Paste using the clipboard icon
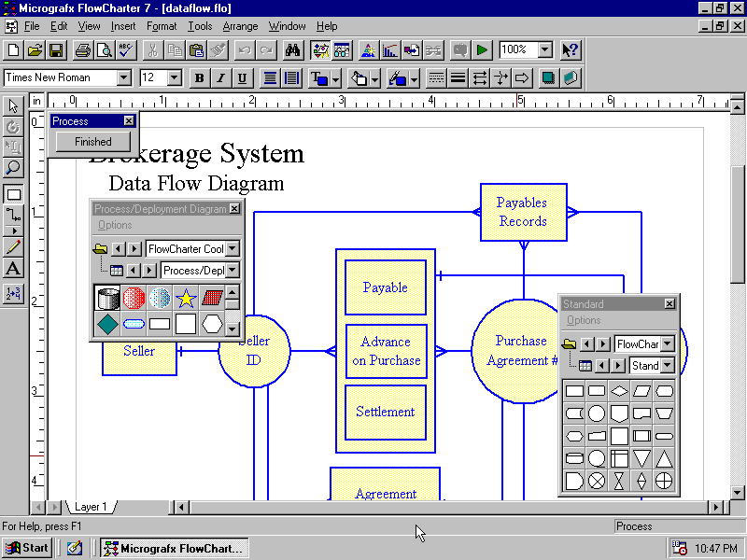Viewport: 747px width, 560px height. (196, 50)
